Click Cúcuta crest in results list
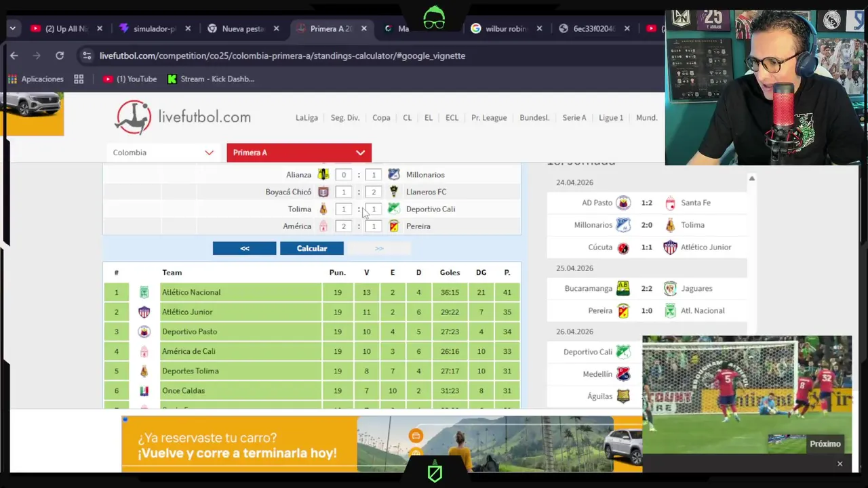Viewport: 868px width, 488px height. tap(623, 247)
